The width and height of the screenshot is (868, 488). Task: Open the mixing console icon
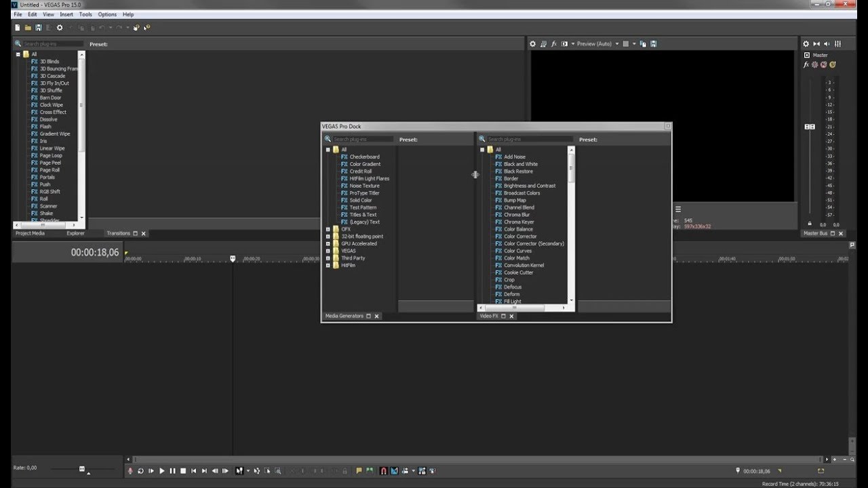(x=837, y=43)
